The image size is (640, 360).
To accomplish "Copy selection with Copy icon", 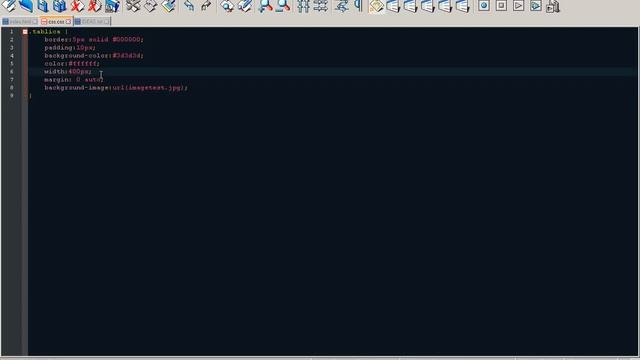I will 151,6.
